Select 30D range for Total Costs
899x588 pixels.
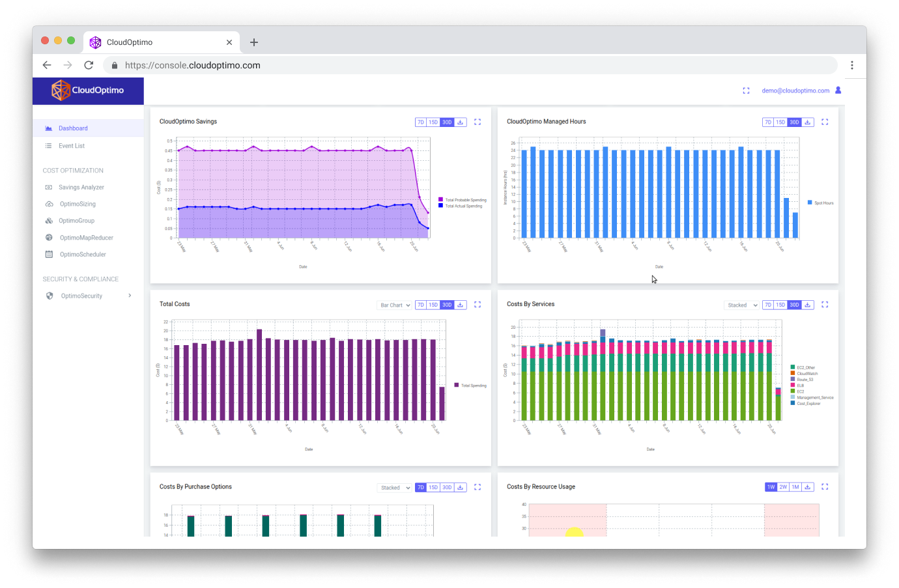coord(447,305)
